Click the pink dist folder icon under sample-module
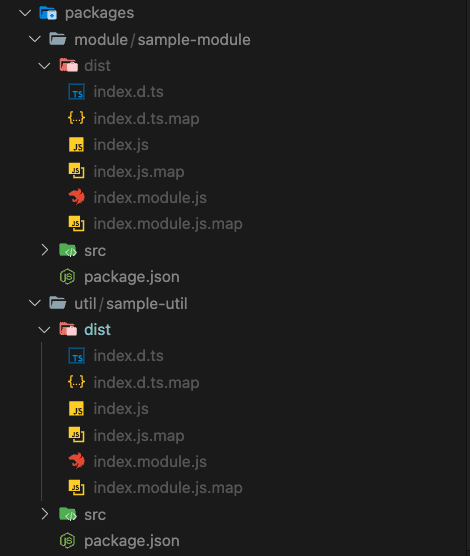 point(68,66)
